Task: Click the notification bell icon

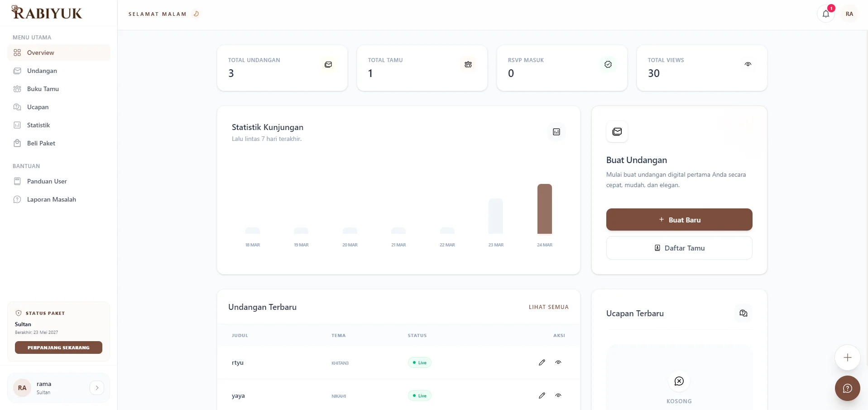Action: point(825,14)
